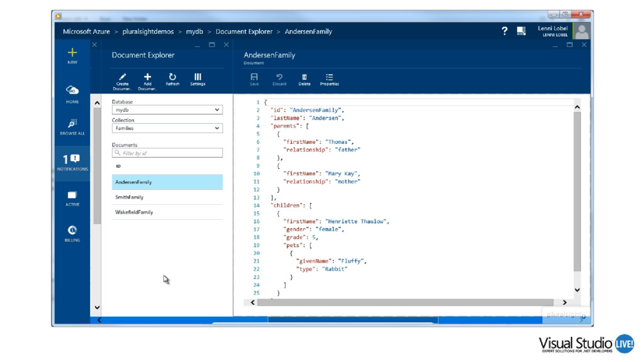Viewport: 644px width, 362px height.
Task: Click the JSON editor up scroll arrow
Action: tap(577, 107)
